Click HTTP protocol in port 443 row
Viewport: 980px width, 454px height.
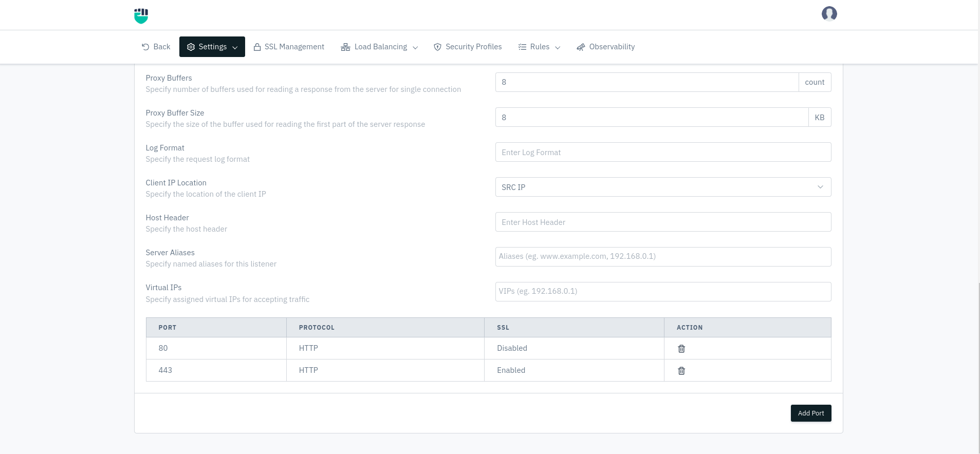(x=385, y=370)
